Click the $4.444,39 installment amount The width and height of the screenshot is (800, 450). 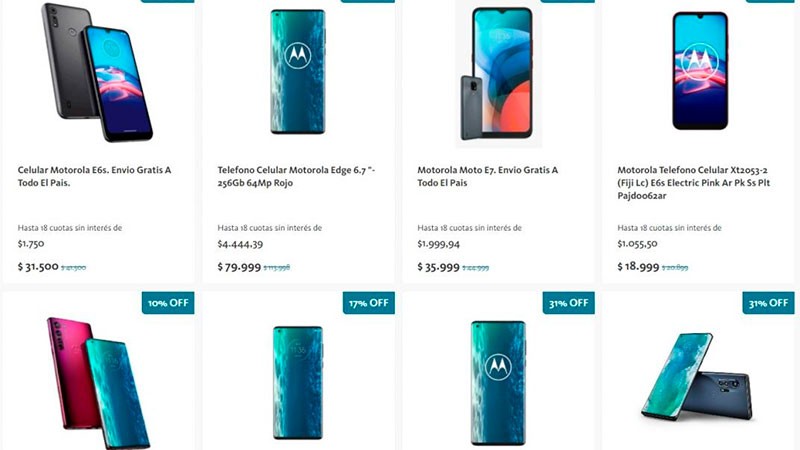coord(240,244)
